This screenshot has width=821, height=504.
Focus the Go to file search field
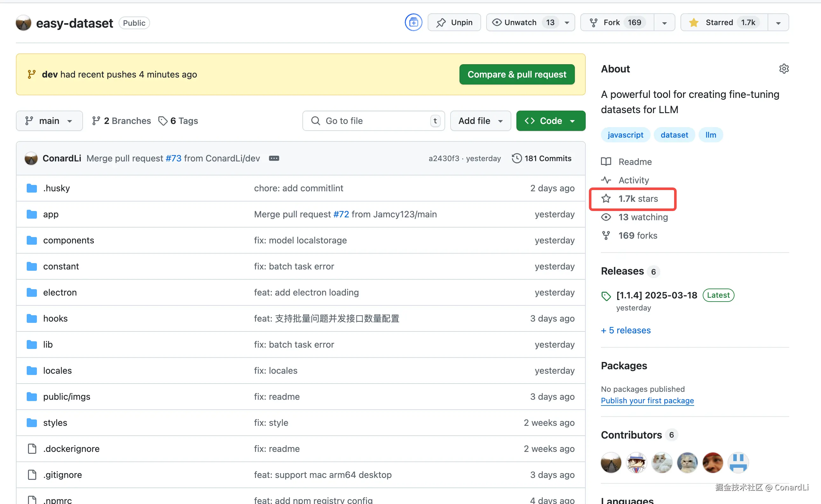[374, 121]
